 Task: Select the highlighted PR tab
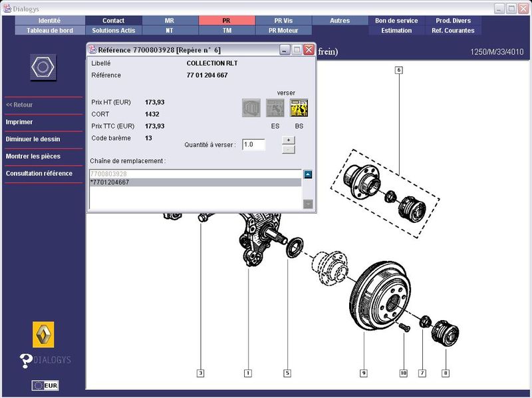tap(227, 21)
